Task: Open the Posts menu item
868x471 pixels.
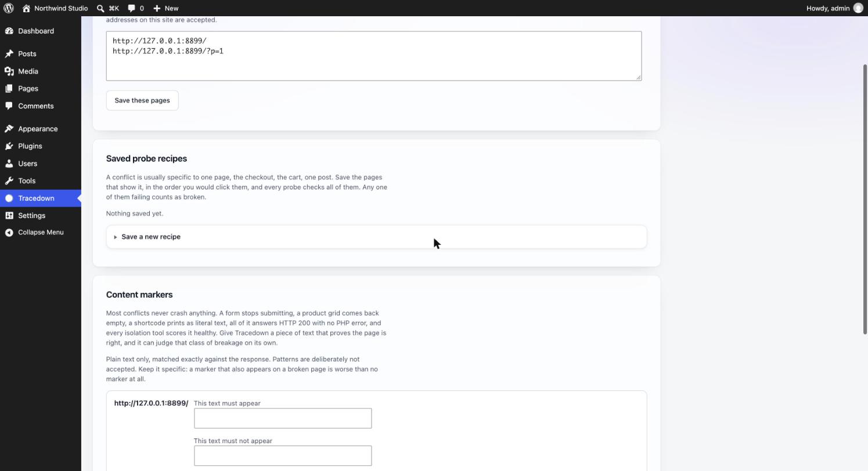Action: tap(41, 53)
